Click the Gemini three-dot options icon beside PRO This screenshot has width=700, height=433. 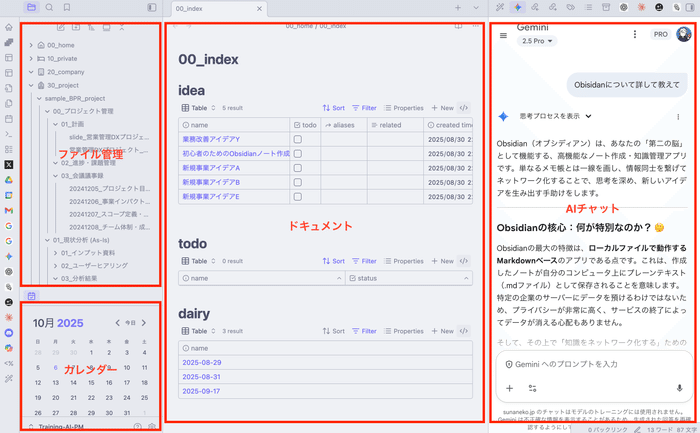tap(634, 34)
